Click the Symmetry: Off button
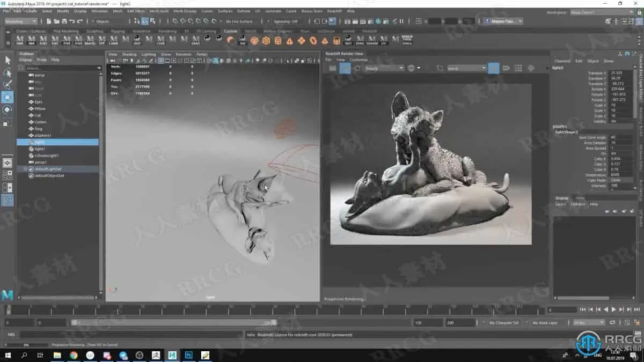 coord(286,21)
